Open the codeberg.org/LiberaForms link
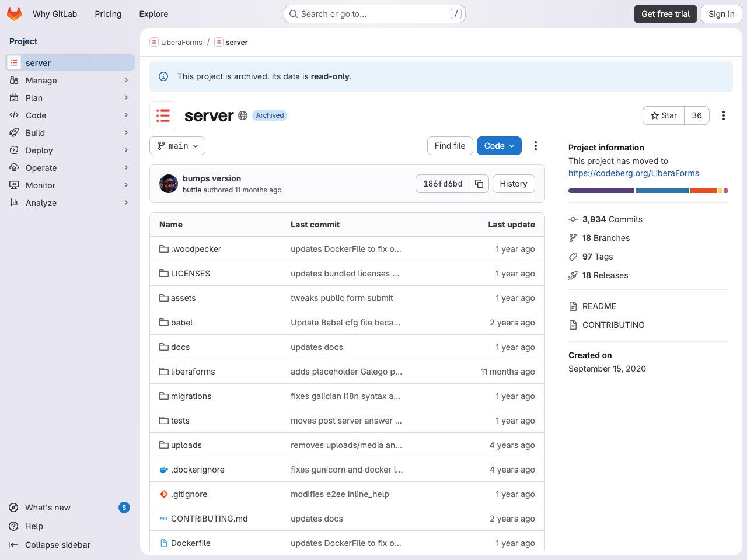 click(634, 173)
